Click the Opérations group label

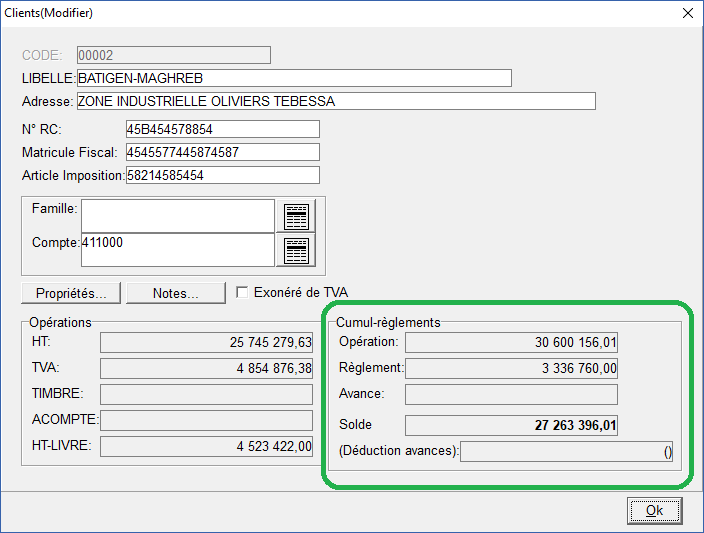point(60,322)
